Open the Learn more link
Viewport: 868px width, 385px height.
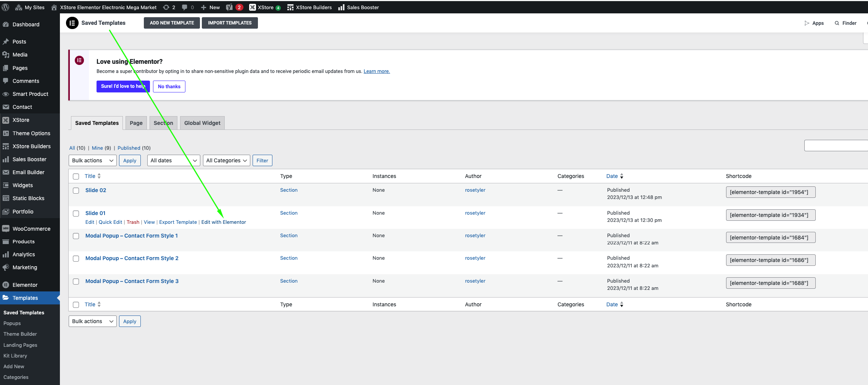click(377, 71)
